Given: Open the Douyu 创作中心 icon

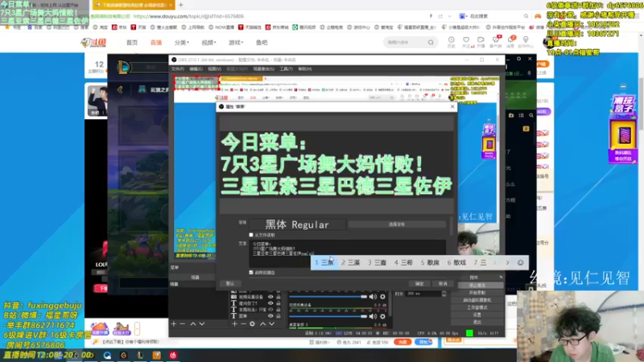Looking at the screenshot, I should [x=526, y=42].
